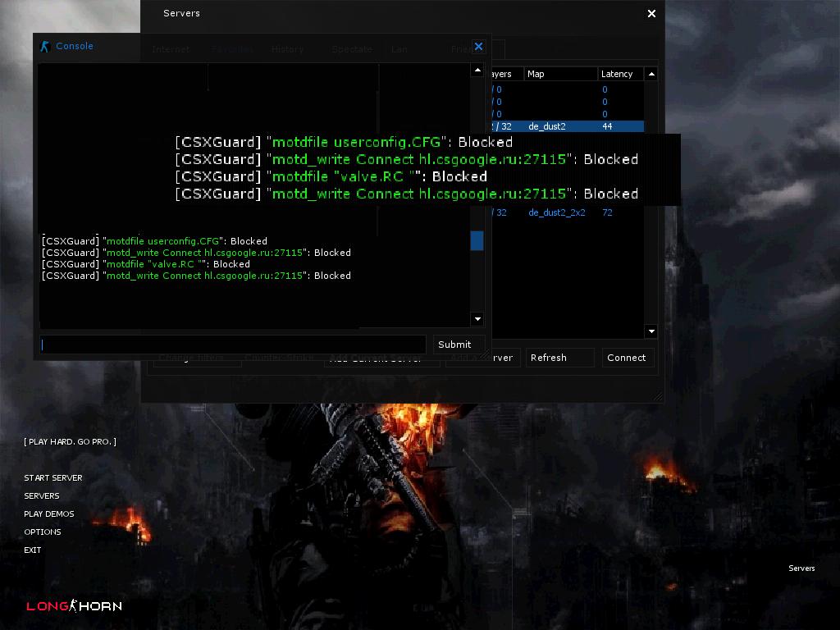Screen dimensions: 840x630
Task: Switch to the Internet tab in Servers
Action: click(x=171, y=49)
